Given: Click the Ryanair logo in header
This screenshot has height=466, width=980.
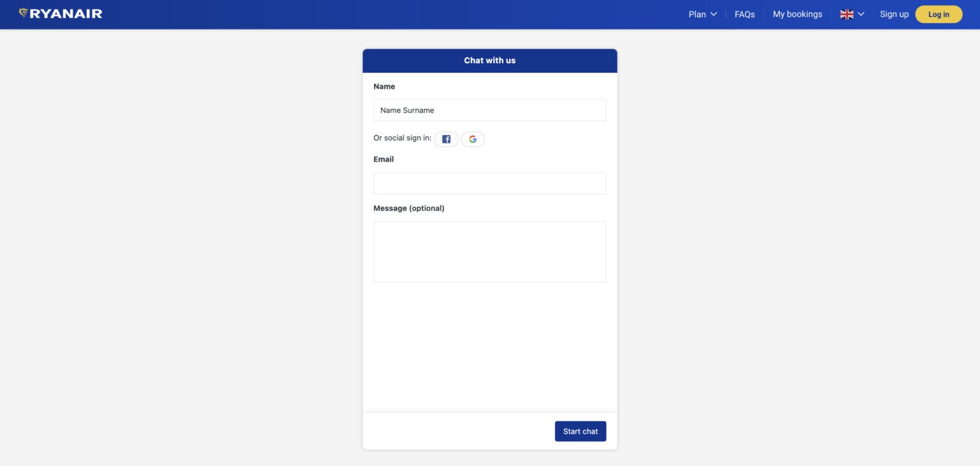Looking at the screenshot, I should (x=61, y=13).
